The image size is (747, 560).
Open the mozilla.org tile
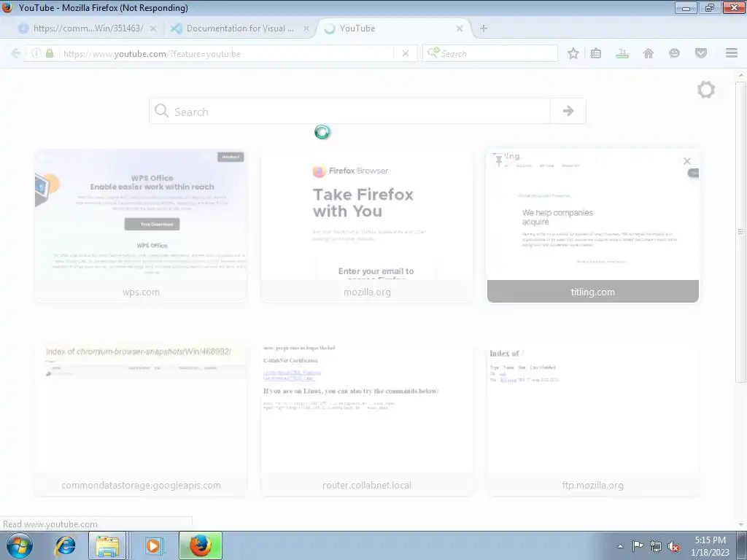pyautogui.click(x=367, y=226)
